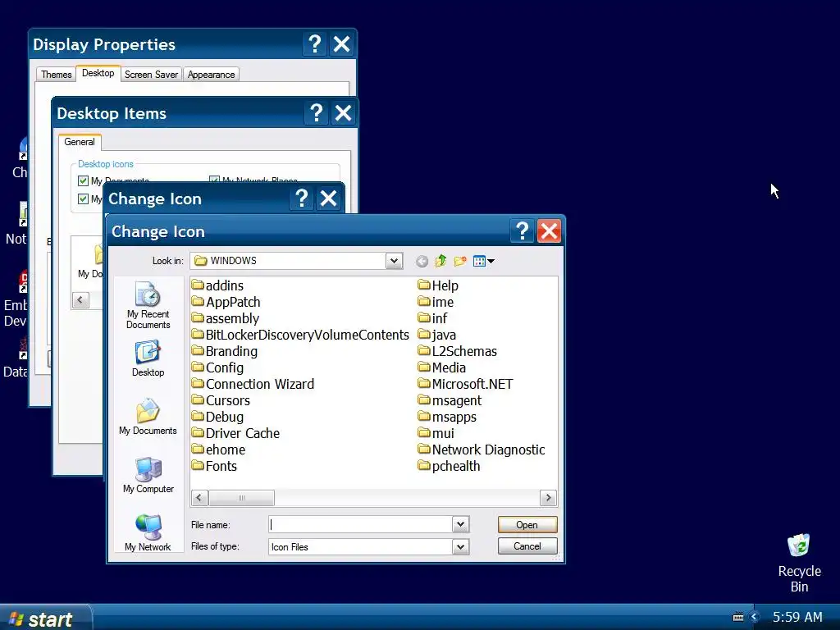The height and width of the screenshot is (630, 840).
Task: Select Desktop shortcut in places bar
Action: (x=148, y=358)
